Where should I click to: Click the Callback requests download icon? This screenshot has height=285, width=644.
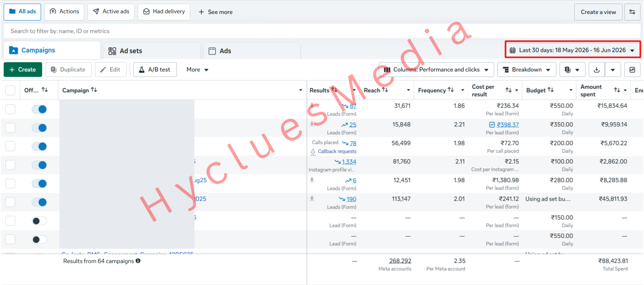pyautogui.click(x=313, y=152)
